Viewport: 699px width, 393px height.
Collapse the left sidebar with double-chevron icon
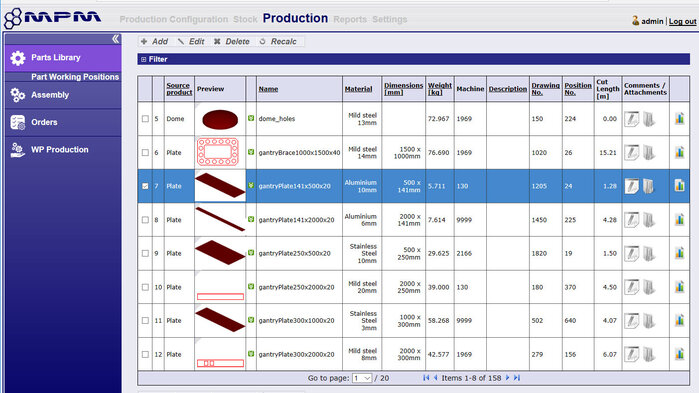point(115,39)
